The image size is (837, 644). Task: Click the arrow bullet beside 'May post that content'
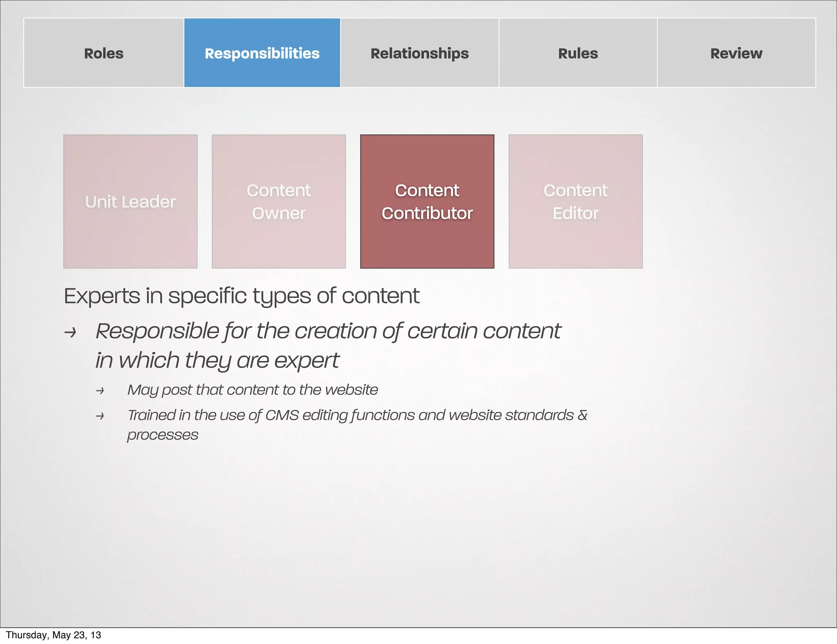point(100,391)
